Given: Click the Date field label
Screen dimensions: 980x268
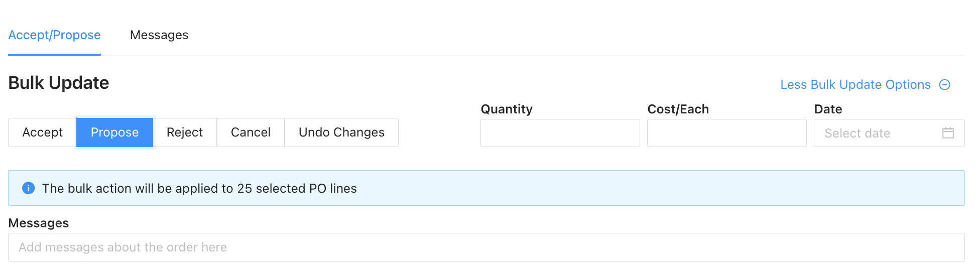Looking at the screenshot, I should click(828, 109).
